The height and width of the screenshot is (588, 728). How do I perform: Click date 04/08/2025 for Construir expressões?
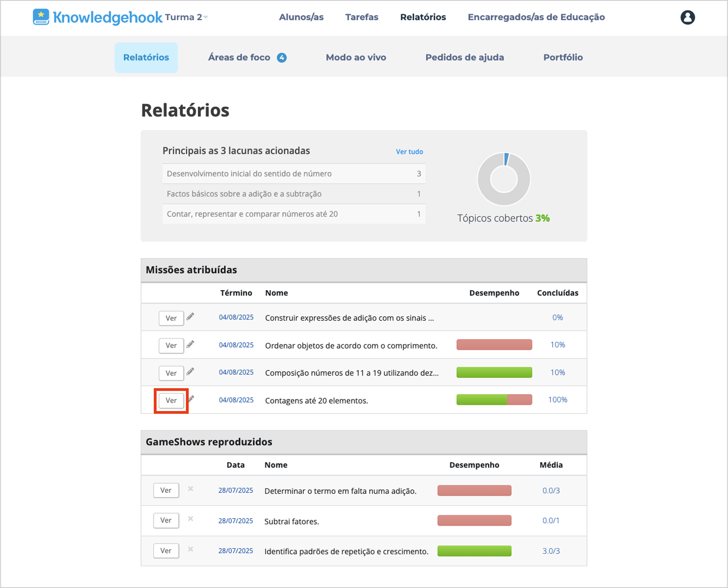point(236,317)
